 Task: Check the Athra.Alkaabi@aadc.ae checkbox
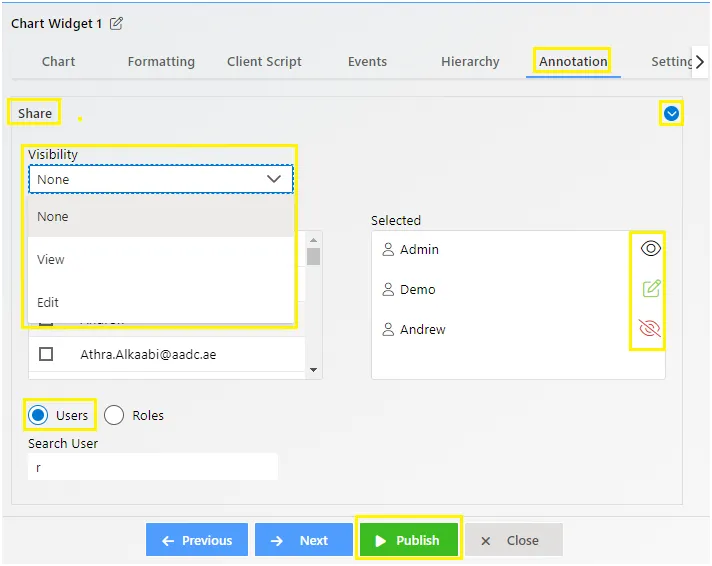46,354
